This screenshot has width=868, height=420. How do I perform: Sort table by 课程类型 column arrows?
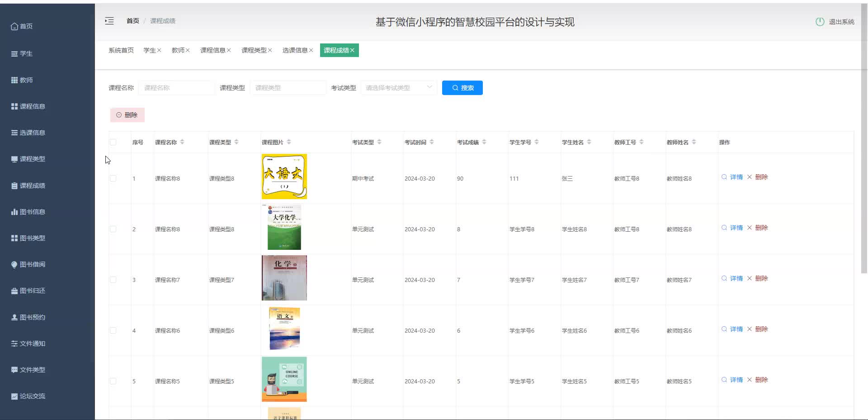click(x=236, y=142)
